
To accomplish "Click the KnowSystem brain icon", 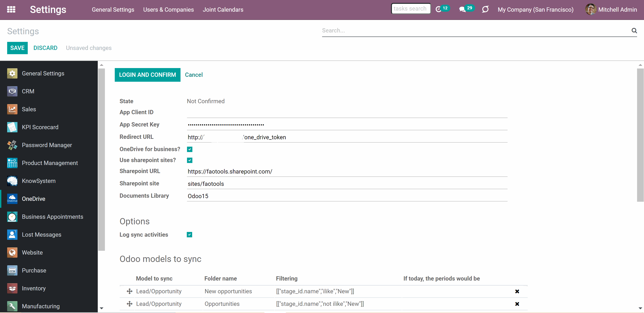I will click(12, 181).
